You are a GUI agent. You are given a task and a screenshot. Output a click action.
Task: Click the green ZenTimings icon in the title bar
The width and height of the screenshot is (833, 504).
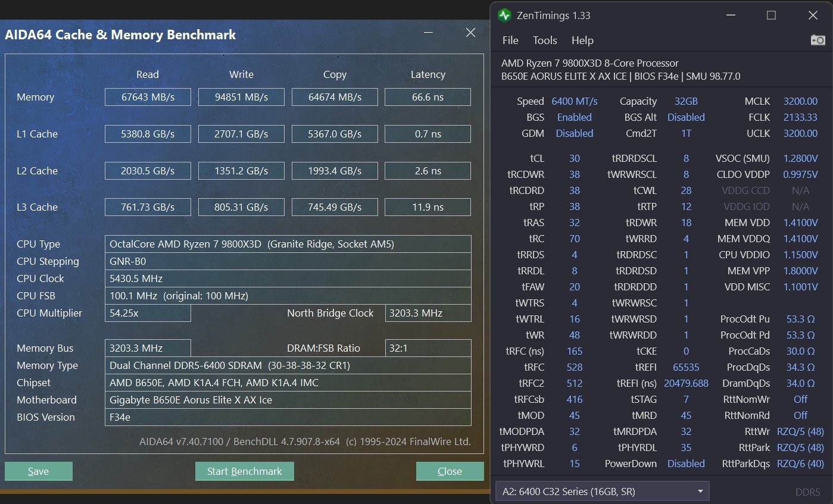click(x=504, y=15)
